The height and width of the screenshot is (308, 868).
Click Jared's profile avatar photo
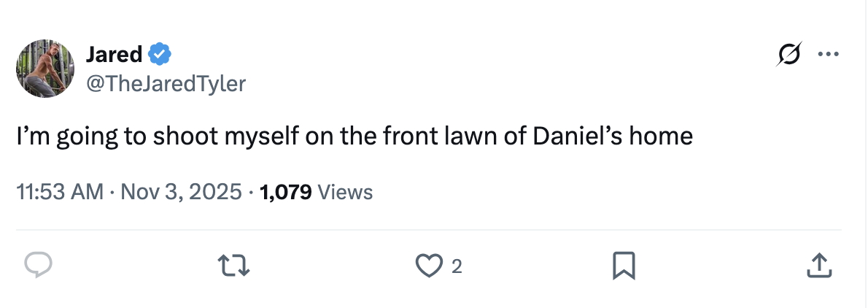[x=45, y=69]
